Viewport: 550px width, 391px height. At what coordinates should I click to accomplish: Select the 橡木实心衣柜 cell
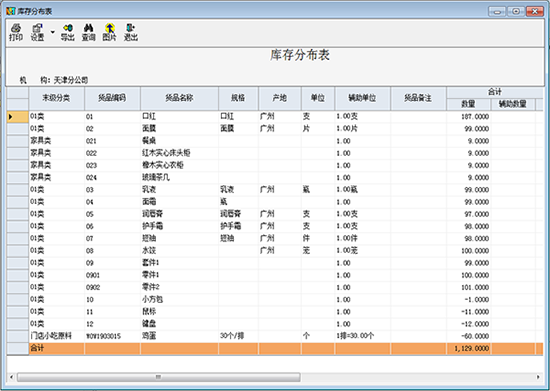(x=179, y=165)
